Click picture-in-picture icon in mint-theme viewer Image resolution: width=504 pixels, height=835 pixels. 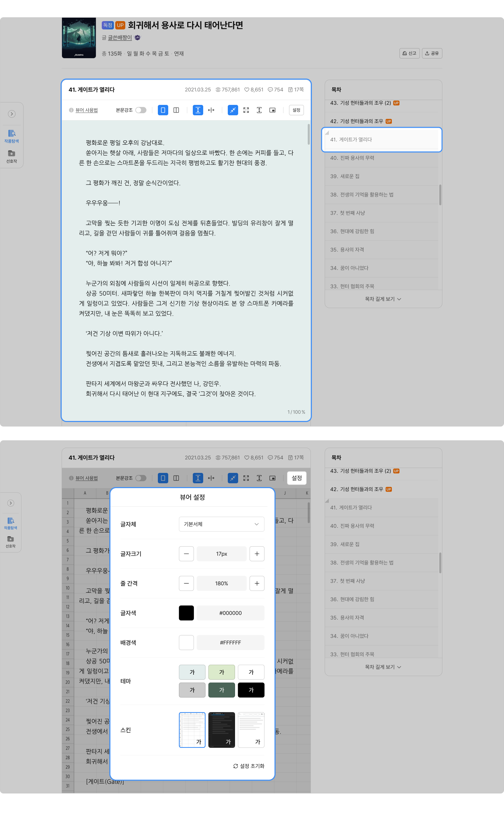tap(272, 110)
